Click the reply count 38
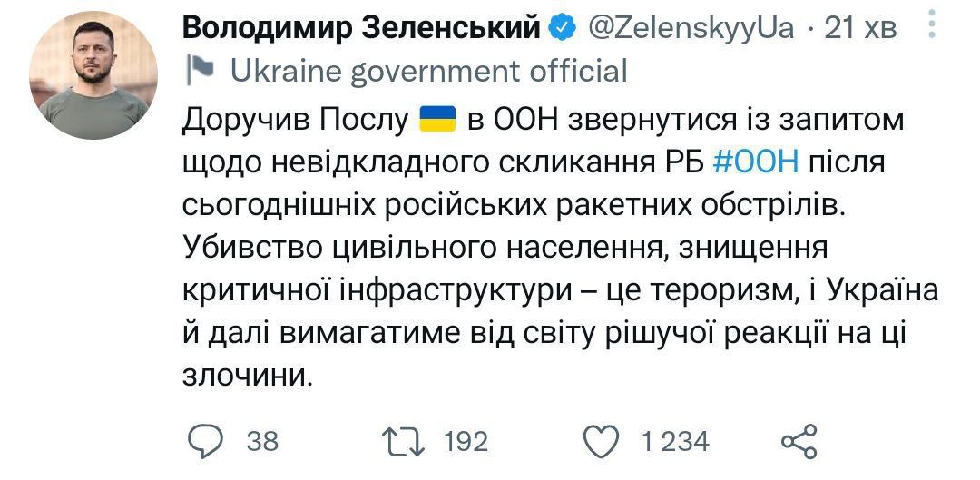This screenshot has width=980, height=480. point(262,442)
